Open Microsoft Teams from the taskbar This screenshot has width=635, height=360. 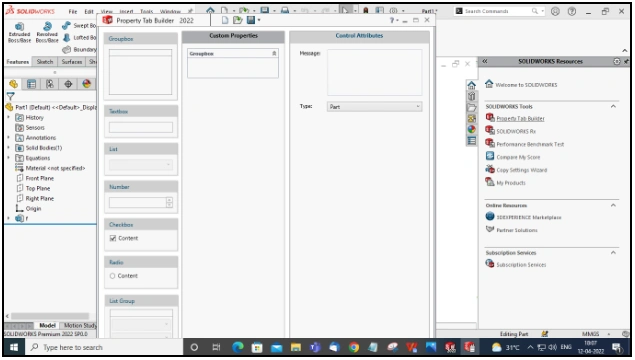point(315,347)
